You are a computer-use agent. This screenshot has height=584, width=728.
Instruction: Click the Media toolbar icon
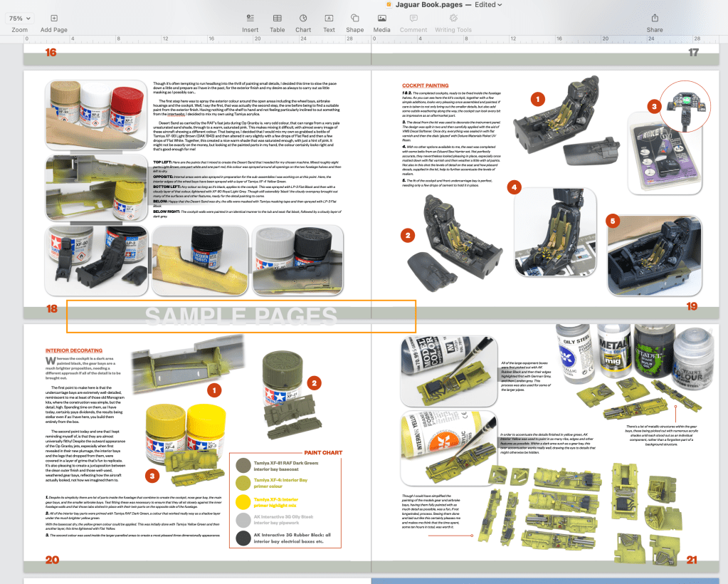pyautogui.click(x=381, y=18)
